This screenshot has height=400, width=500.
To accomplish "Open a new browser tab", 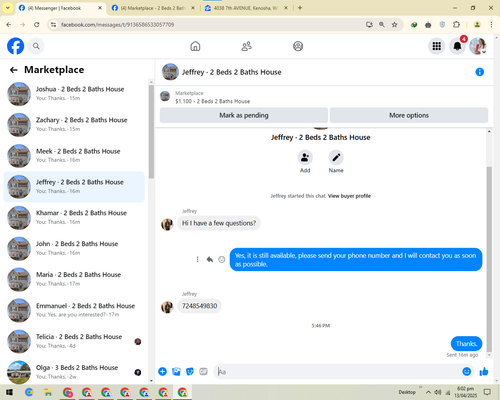I will (300, 8).
